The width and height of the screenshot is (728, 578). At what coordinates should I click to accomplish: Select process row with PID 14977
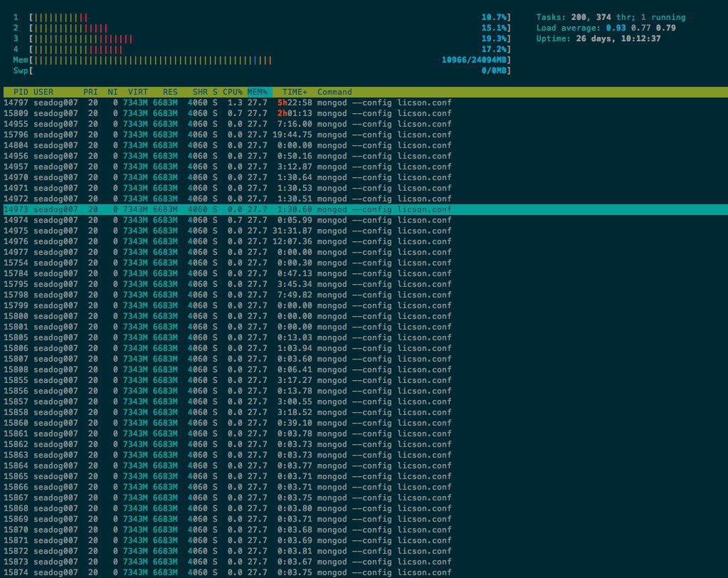pos(364,252)
